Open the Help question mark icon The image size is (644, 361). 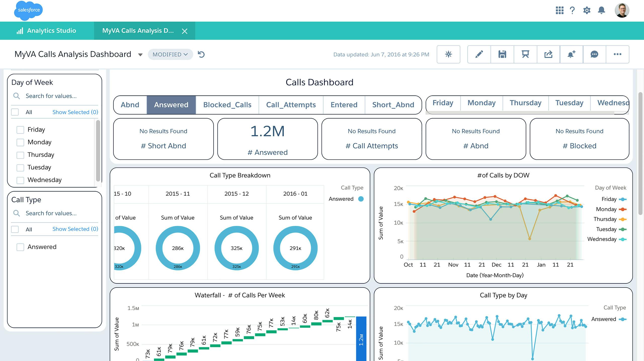click(572, 10)
